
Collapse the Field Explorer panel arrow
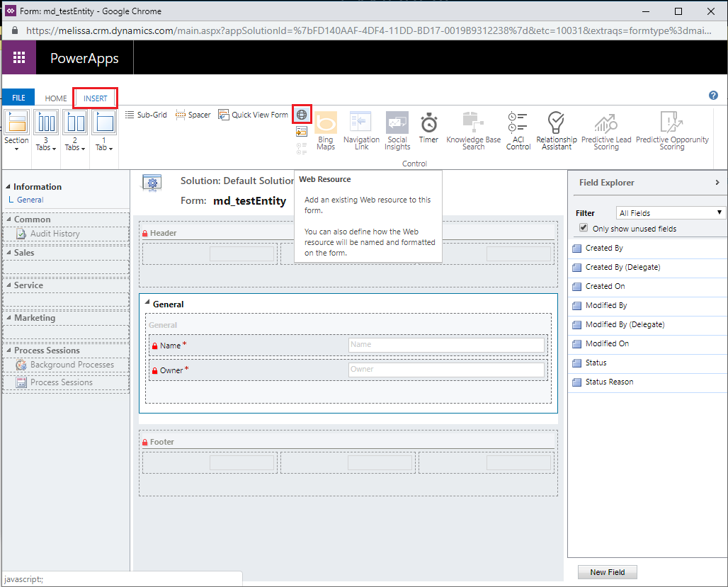[717, 183]
